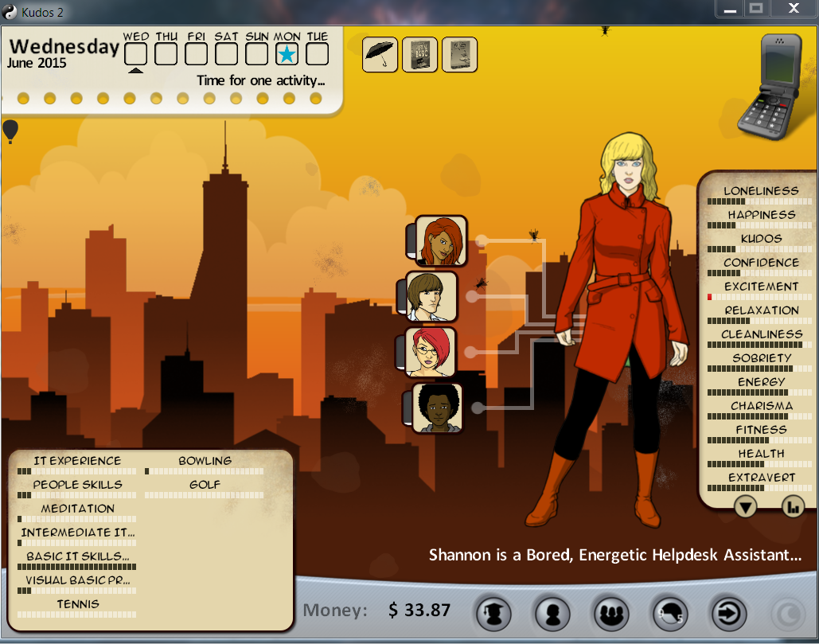This screenshot has width=819, height=644.
Task: Open the sports helmet activities menu
Action: pyautogui.click(x=670, y=614)
